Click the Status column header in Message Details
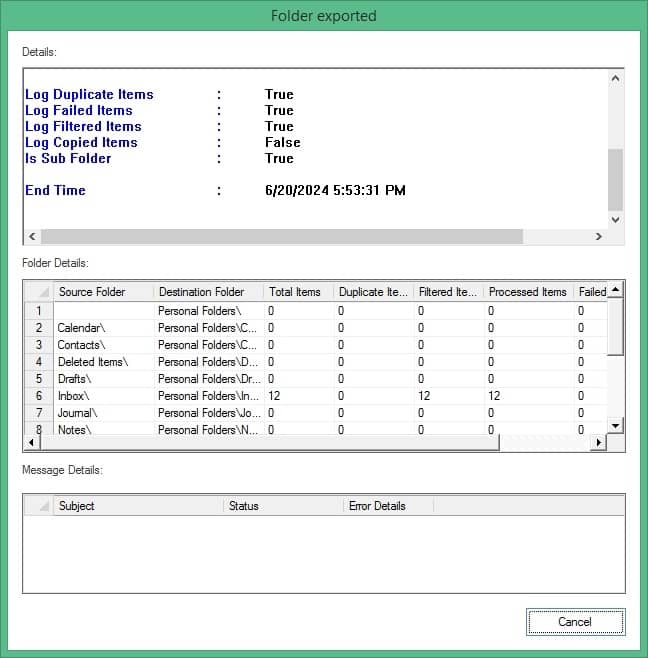Viewport: 648px width, 658px height. [x=283, y=506]
